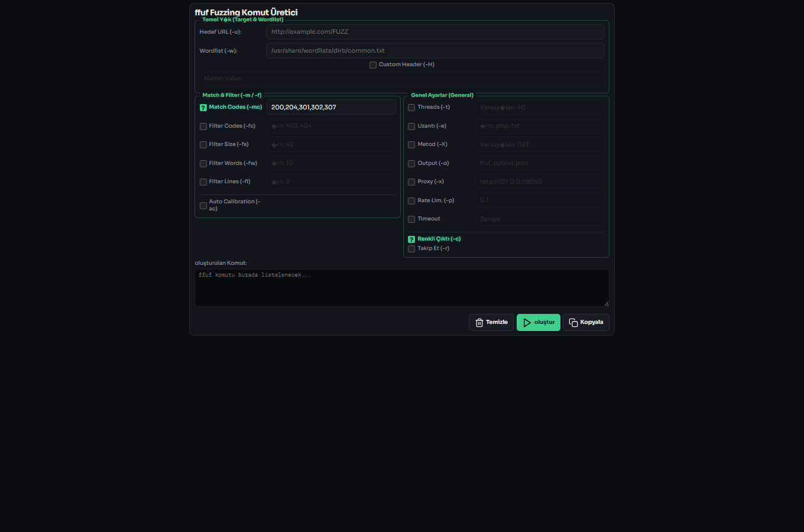The width and height of the screenshot is (804, 532).
Task: Check the Filter Words (-fw) option
Action: click(203, 164)
